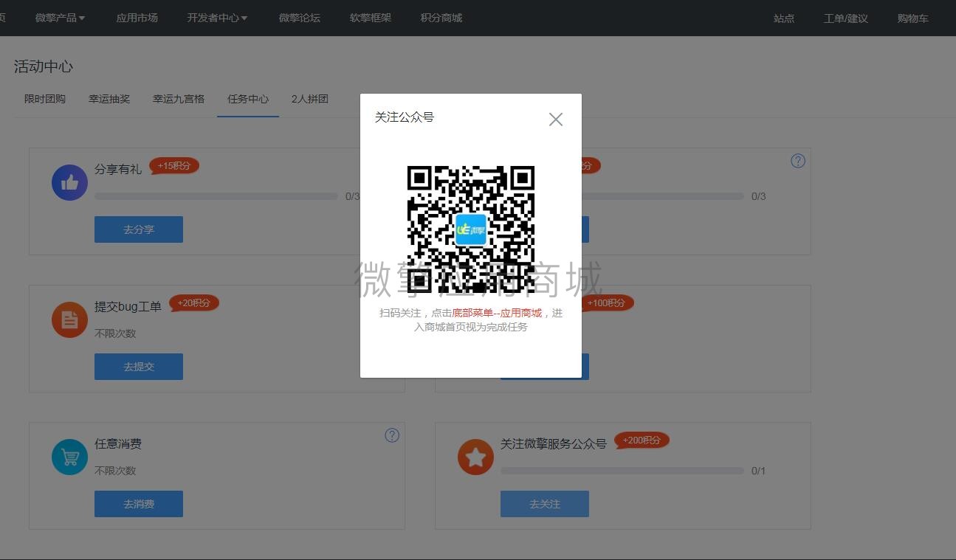Click the top-right card progress bar

pyautogui.click(x=663, y=196)
